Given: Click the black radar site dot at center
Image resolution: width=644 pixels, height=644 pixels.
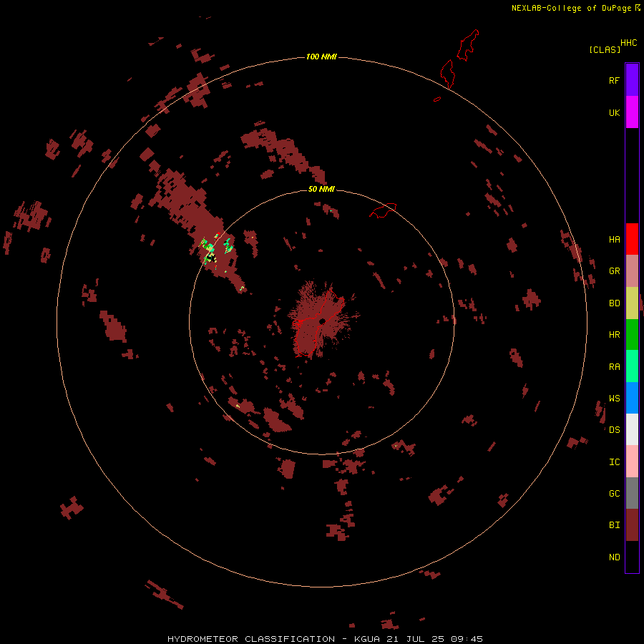Looking at the screenshot, I should pos(323,321).
